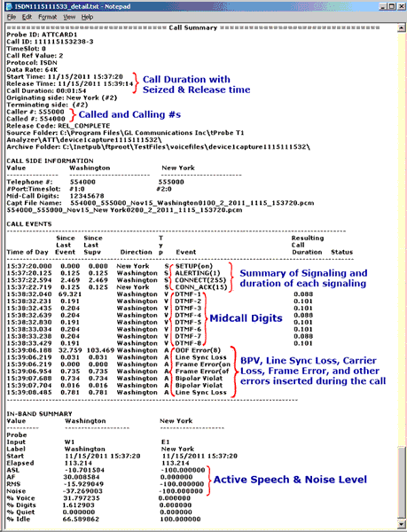Click the RMS value '-15.929049'
The image size is (407, 532).
coord(83,484)
